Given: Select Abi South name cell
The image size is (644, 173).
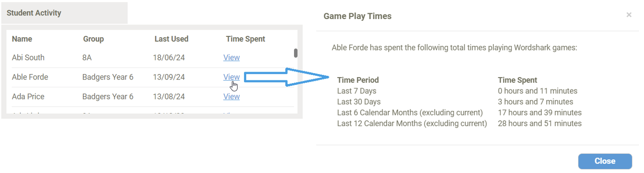Looking at the screenshot, I should (x=28, y=58).
